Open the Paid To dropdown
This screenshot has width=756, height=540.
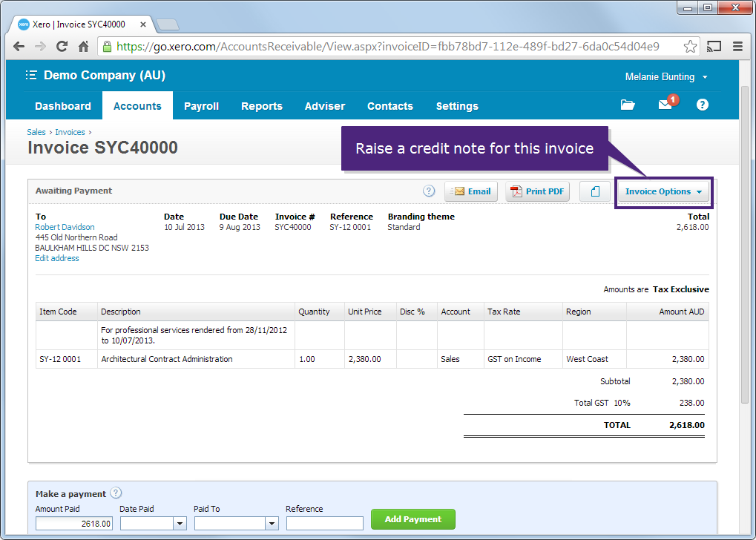pyautogui.click(x=272, y=523)
